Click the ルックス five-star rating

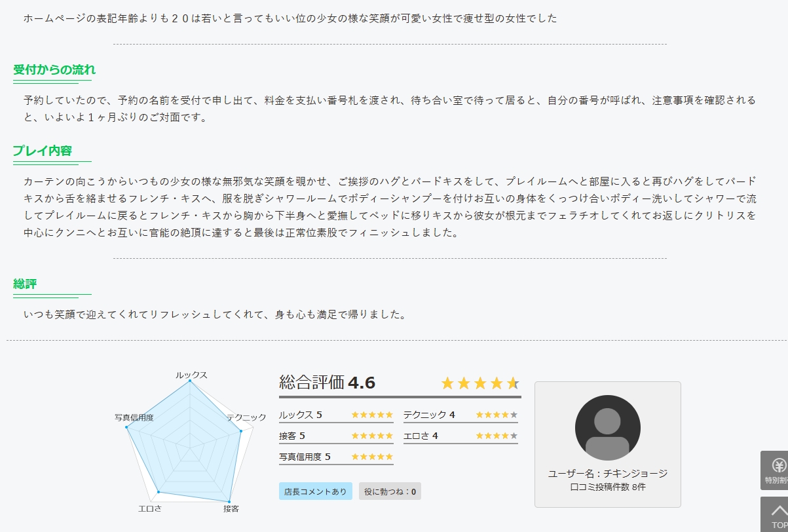coord(371,415)
